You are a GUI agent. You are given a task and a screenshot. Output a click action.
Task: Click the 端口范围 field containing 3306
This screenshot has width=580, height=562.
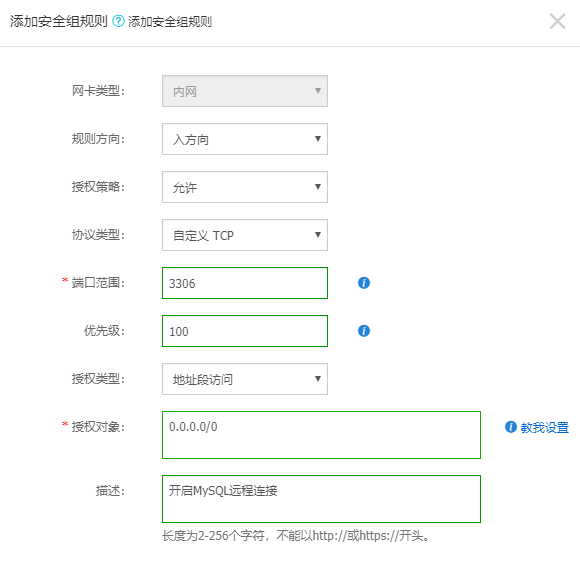tap(245, 283)
